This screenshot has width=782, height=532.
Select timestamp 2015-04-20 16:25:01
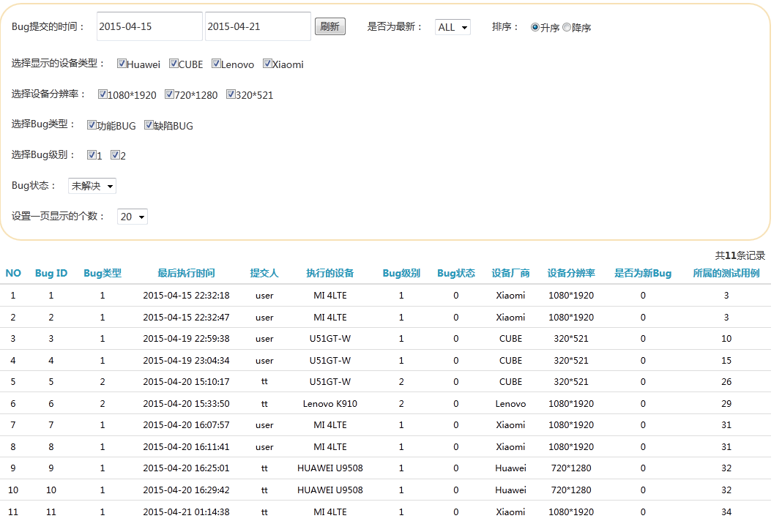pyautogui.click(x=186, y=468)
